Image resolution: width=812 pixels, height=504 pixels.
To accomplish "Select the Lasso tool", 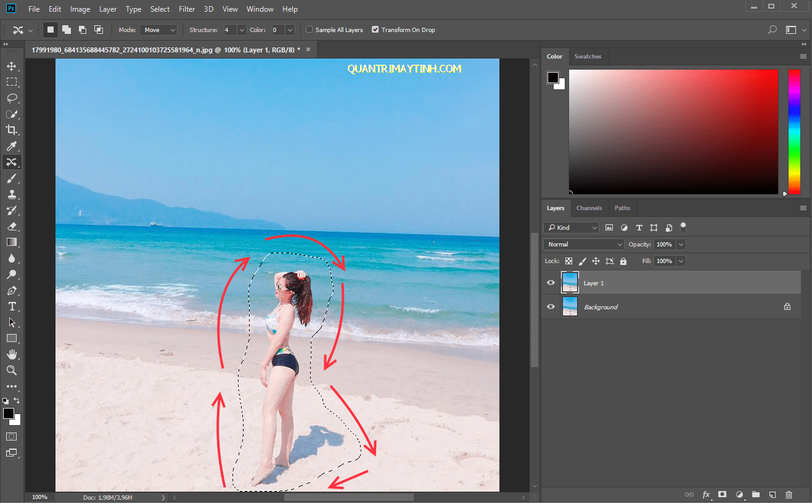I will (x=12, y=98).
